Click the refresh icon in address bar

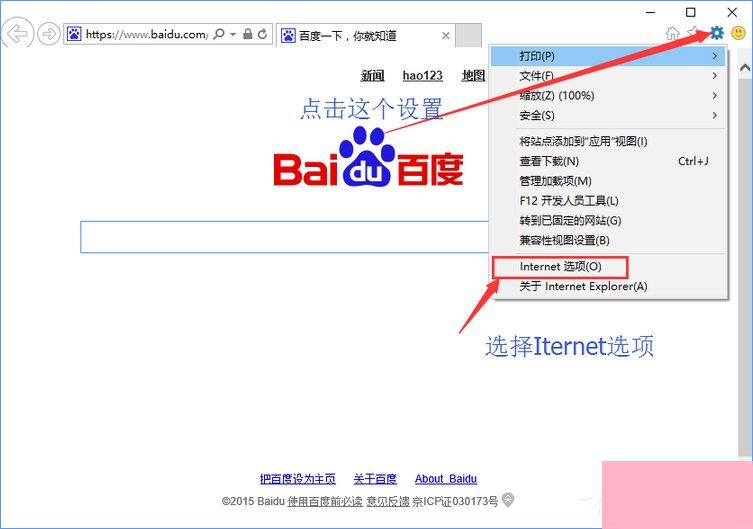click(263, 34)
